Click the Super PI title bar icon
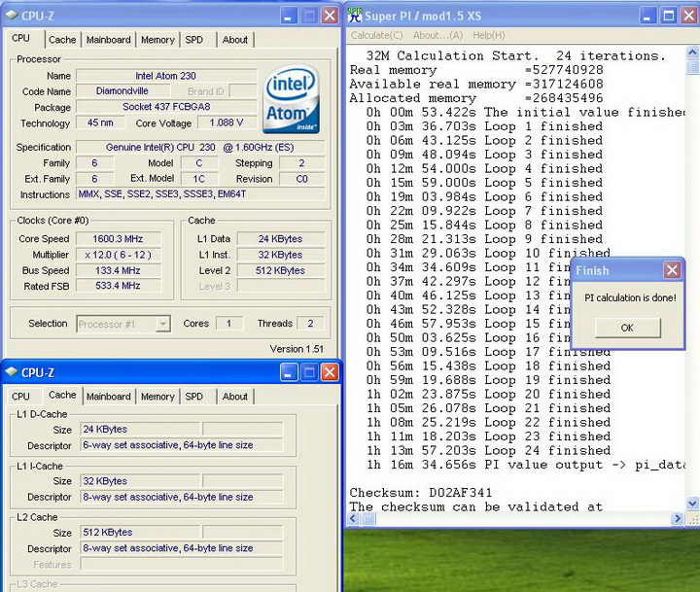Viewport: 700px width, 592px height. (355, 16)
